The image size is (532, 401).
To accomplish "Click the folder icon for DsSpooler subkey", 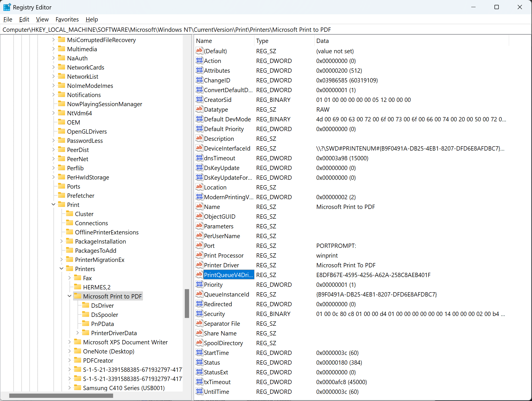I will 86,314.
